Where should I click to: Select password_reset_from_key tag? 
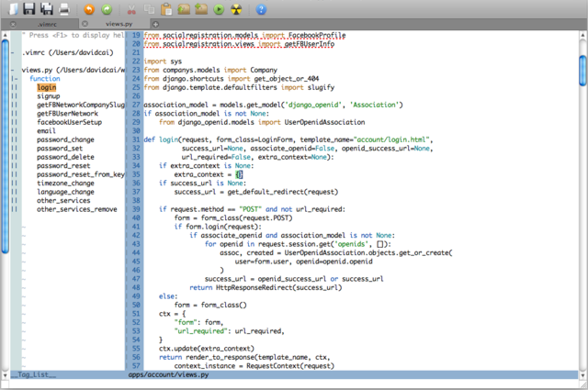click(x=81, y=174)
